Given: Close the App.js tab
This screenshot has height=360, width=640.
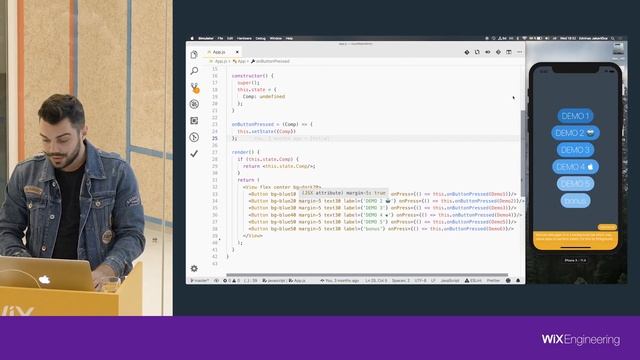Looking at the screenshot, I should (x=237, y=52).
